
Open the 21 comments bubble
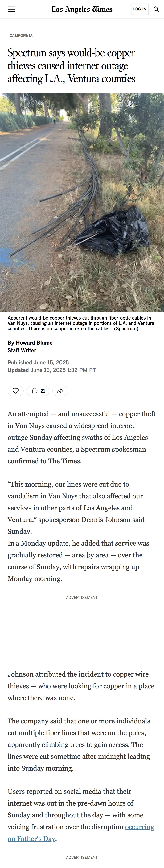[x=38, y=391]
